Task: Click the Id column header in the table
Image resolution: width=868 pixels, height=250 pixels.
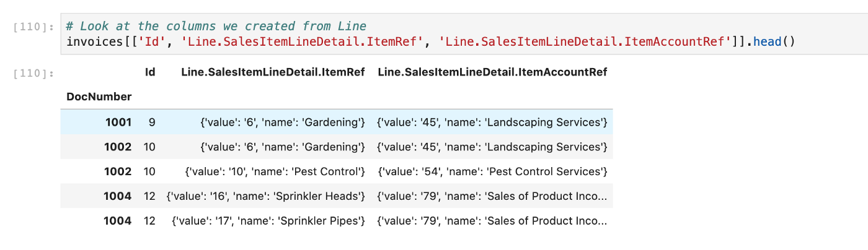Action: coord(150,72)
